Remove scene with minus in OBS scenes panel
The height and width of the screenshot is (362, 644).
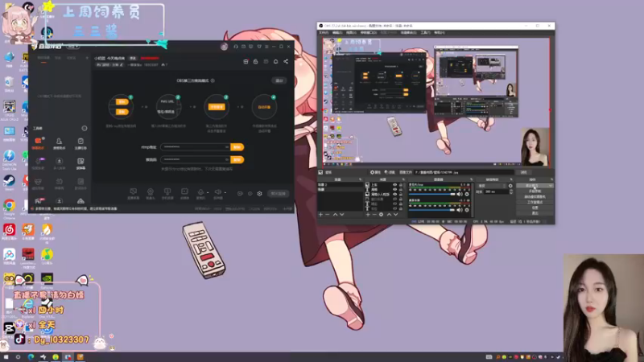328,214
